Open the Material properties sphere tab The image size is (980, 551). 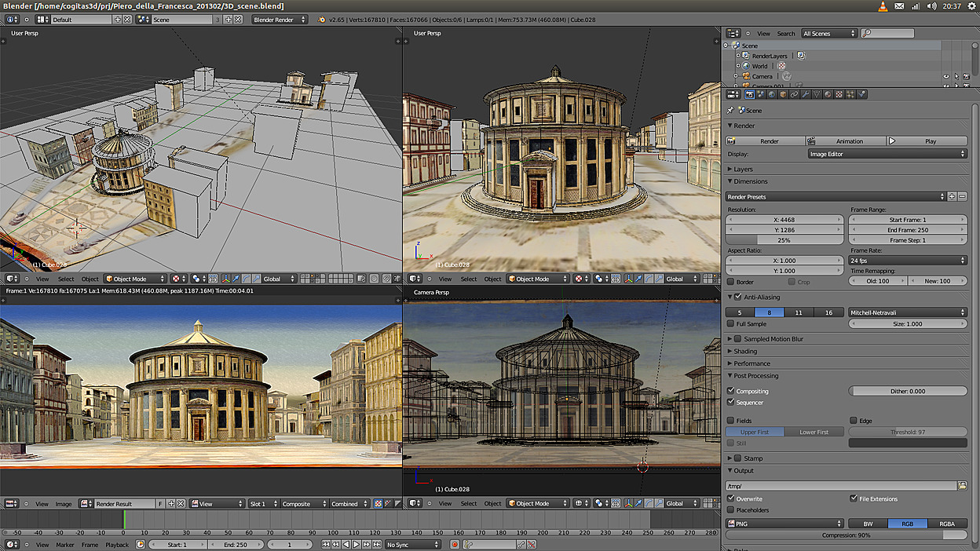tap(828, 94)
